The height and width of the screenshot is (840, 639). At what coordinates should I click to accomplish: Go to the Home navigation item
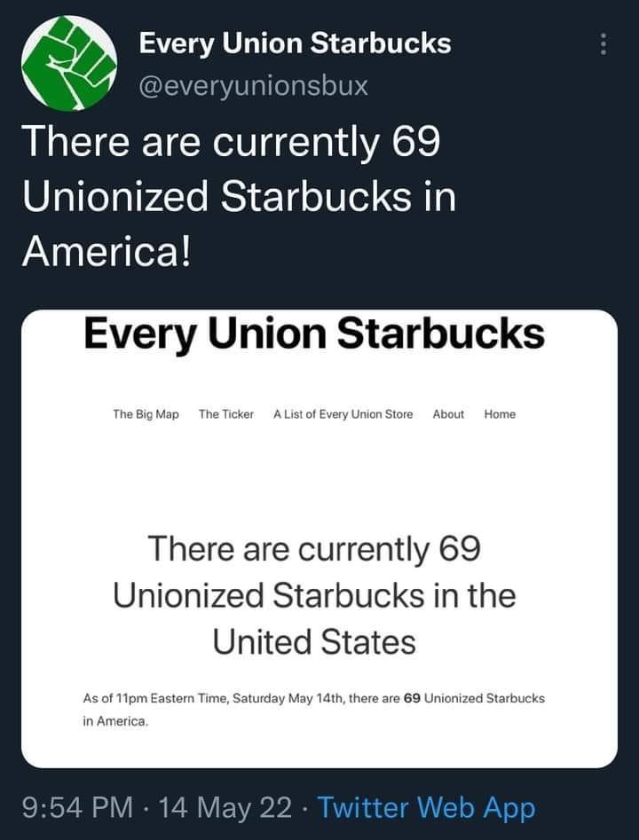click(x=500, y=413)
